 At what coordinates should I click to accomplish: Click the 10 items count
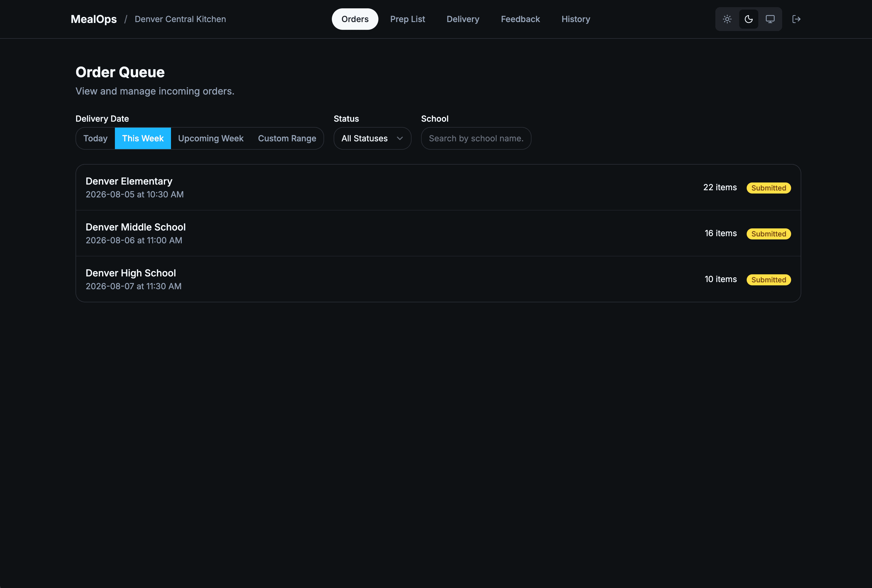720,279
